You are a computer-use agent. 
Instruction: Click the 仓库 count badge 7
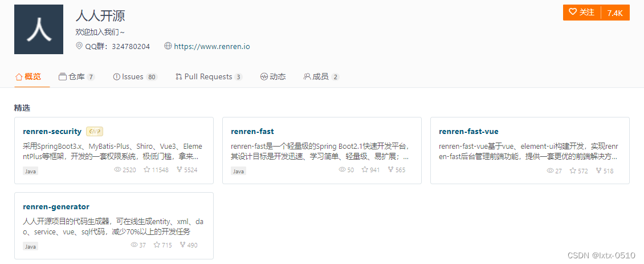click(91, 77)
